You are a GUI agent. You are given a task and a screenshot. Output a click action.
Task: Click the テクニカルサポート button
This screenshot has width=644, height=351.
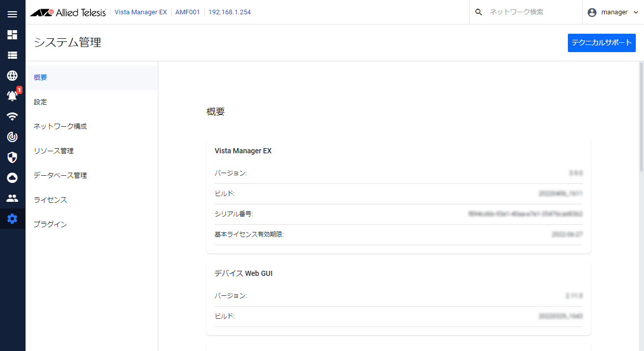(x=602, y=43)
